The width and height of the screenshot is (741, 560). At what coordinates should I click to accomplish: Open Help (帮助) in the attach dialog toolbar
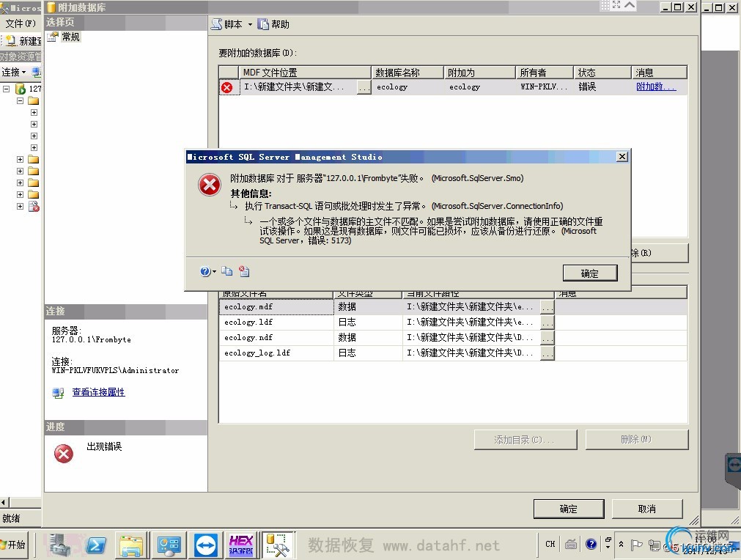pyautogui.click(x=273, y=24)
